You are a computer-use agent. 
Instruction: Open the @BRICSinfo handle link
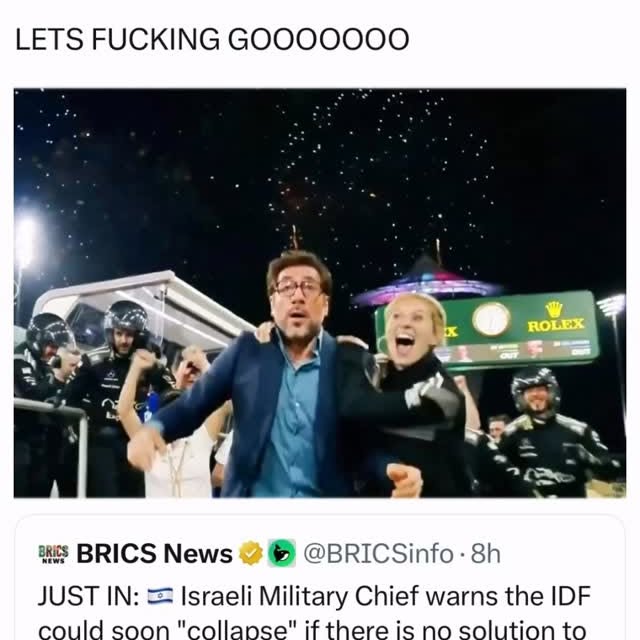point(380,553)
